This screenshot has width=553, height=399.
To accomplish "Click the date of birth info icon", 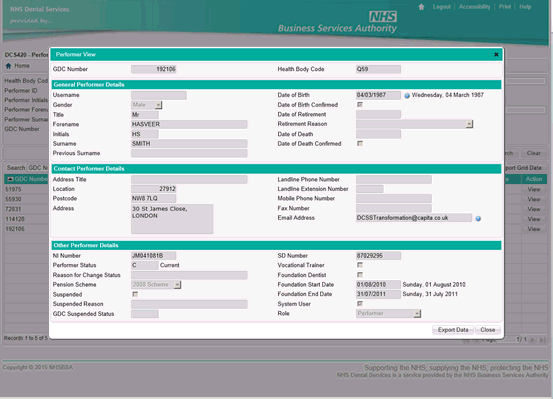I will tap(407, 96).
